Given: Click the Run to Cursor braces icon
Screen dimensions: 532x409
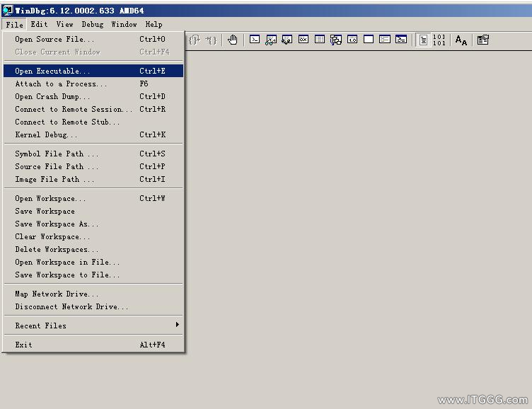Looking at the screenshot, I should coord(211,40).
